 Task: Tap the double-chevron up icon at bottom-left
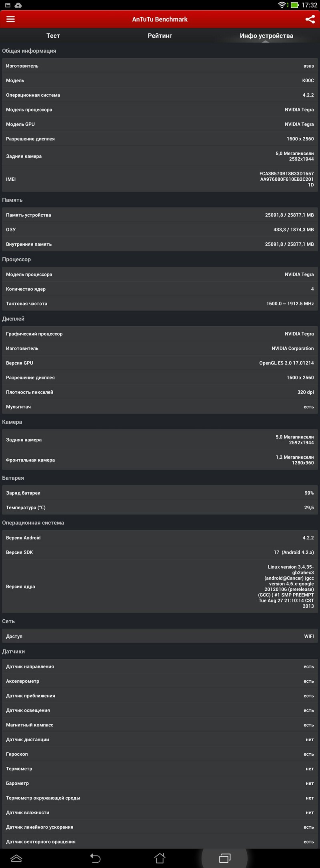(x=16, y=858)
